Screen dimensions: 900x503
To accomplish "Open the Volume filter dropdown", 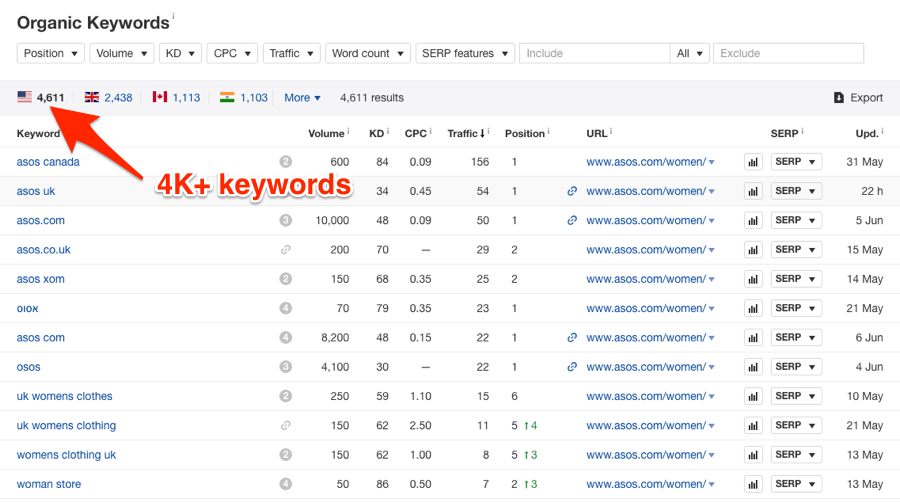I will 122,53.
